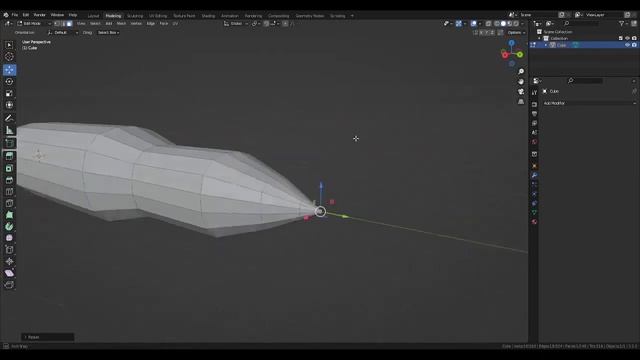Select the Add Cube tool
The image size is (640, 360).
(9, 143)
